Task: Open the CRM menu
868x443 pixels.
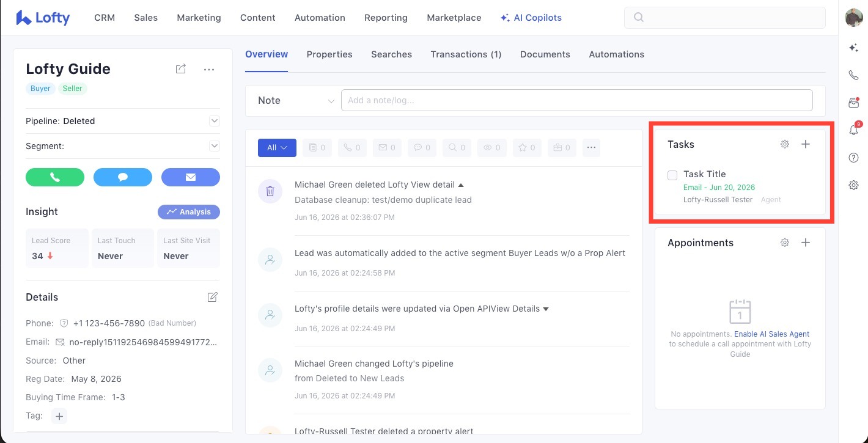Action: click(x=105, y=18)
